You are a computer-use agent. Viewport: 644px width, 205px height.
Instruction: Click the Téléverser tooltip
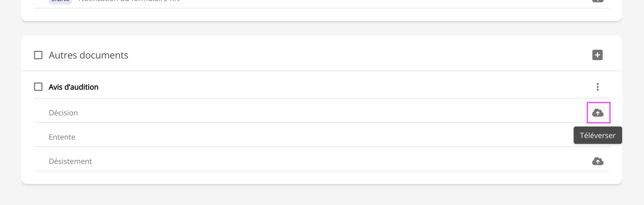(598, 135)
